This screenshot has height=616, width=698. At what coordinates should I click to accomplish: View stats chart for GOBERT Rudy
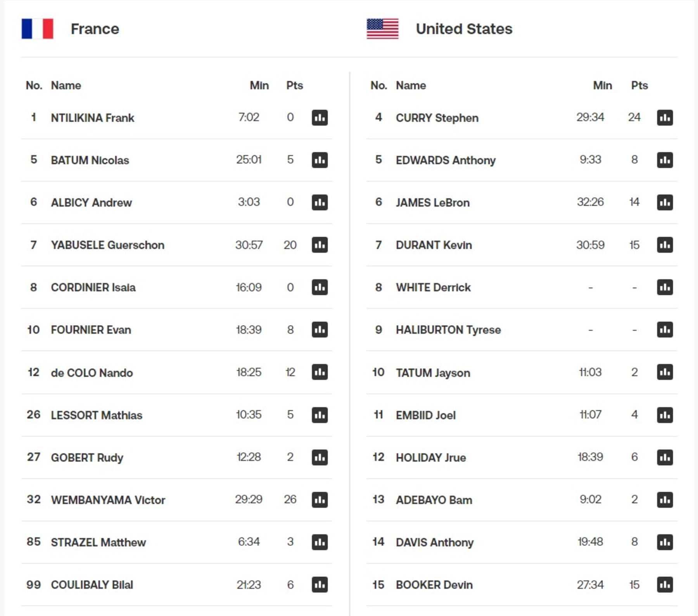(320, 457)
